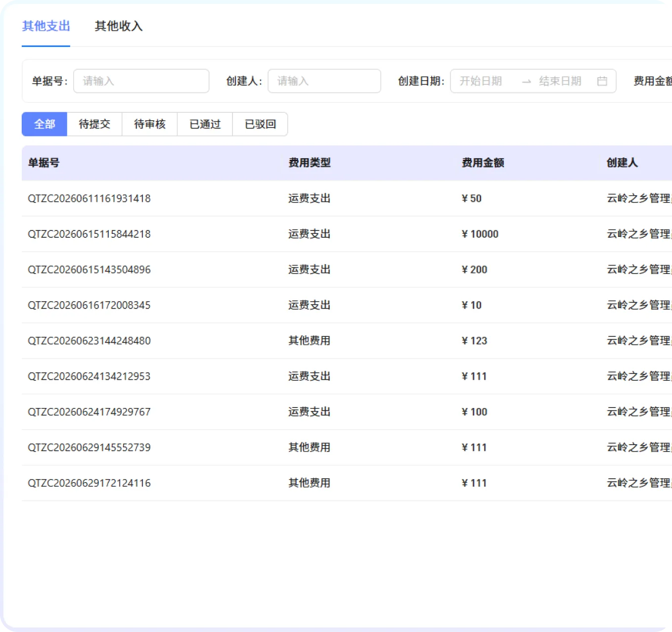Select the 待提交 status filter

pyautogui.click(x=94, y=124)
